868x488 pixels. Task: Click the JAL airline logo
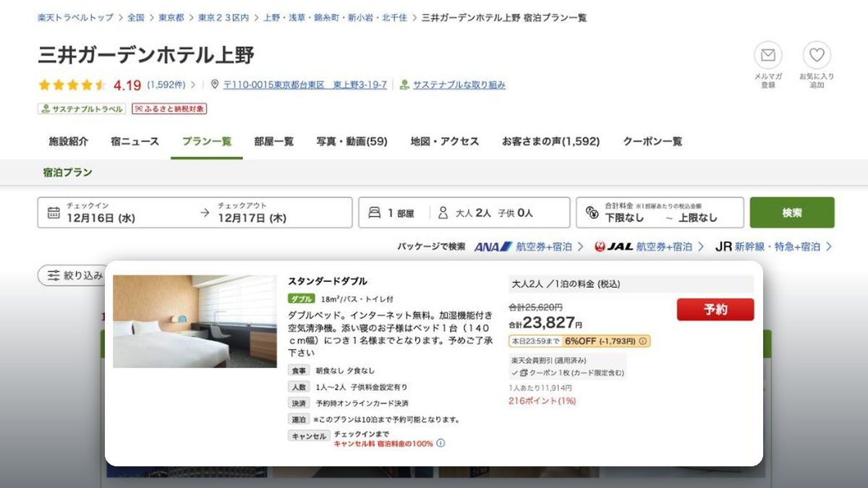tap(613, 247)
